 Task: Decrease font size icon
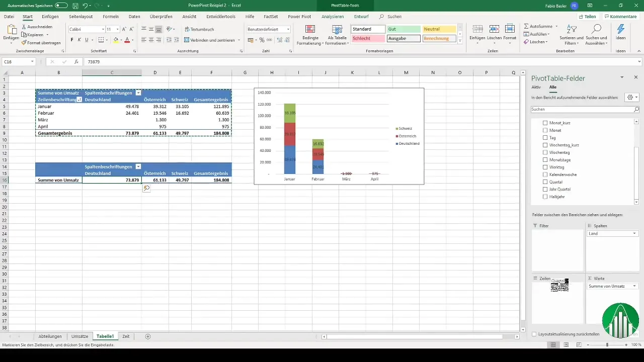click(x=132, y=29)
